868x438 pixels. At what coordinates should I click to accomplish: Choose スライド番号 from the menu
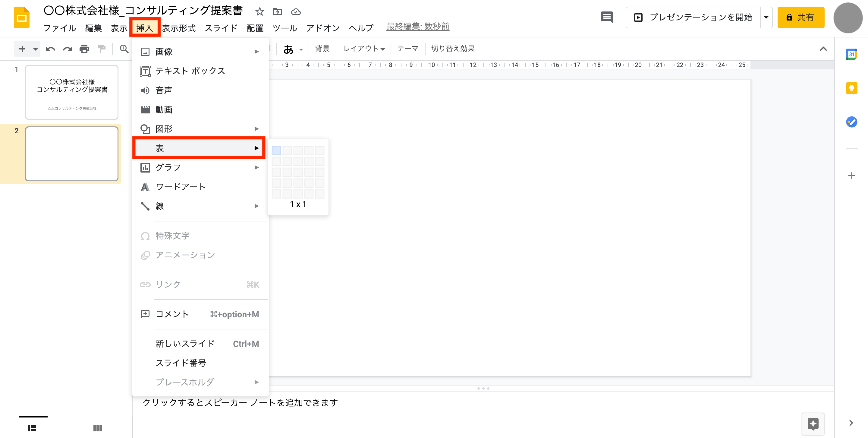(x=200, y=363)
